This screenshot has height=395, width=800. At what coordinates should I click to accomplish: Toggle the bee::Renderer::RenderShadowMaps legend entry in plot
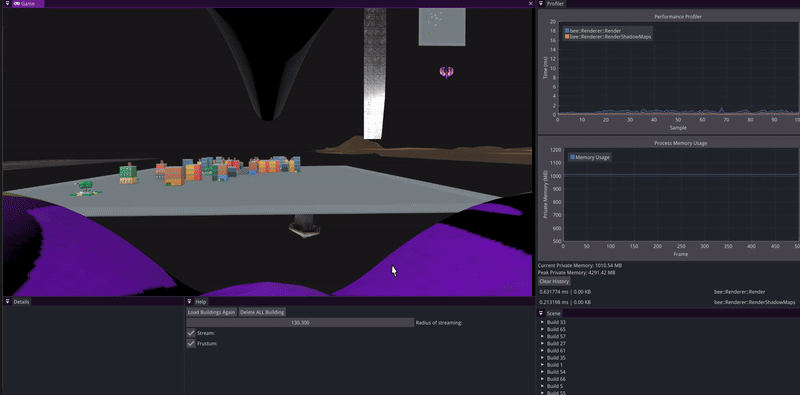[x=608, y=37]
